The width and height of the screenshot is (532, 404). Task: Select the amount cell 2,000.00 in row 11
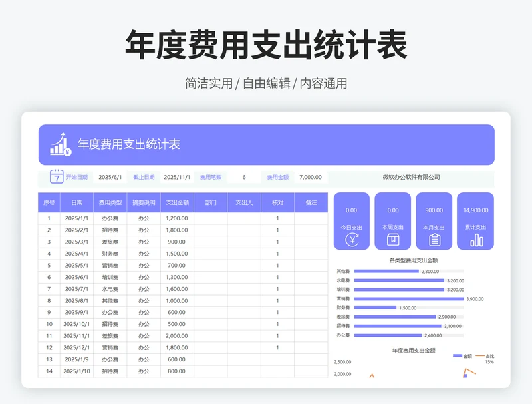click(x=177, y=336)
